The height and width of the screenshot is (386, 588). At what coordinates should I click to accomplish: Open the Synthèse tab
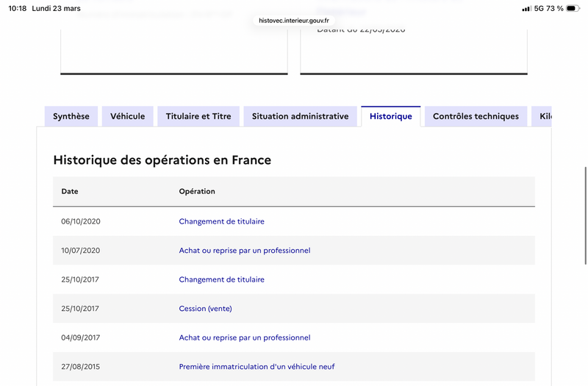71,116
